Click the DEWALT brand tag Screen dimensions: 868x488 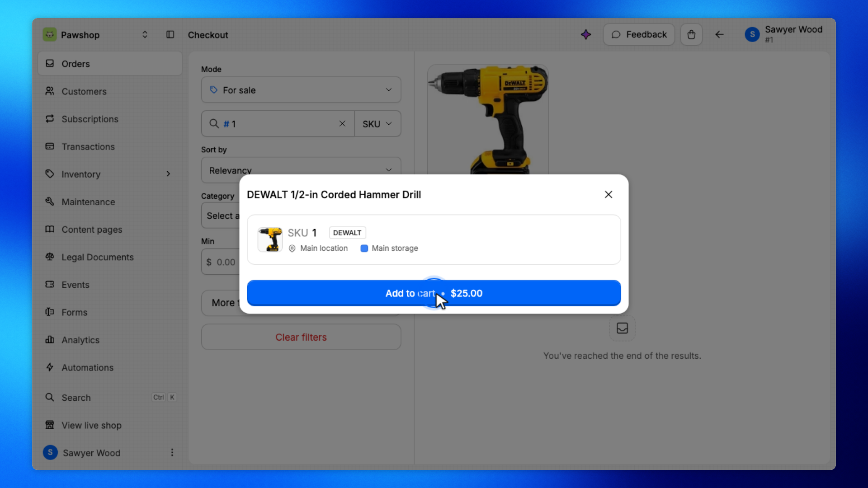[x=347, y=233]
